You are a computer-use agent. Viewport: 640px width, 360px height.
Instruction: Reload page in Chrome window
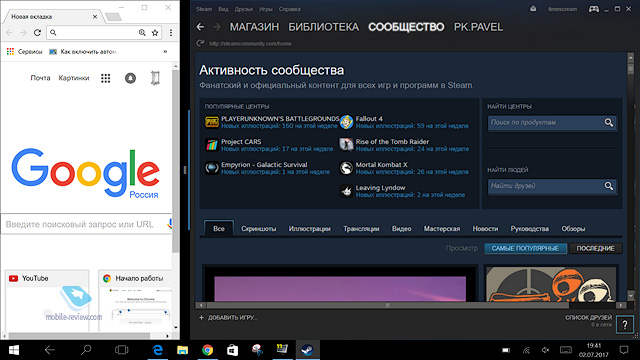37,33
